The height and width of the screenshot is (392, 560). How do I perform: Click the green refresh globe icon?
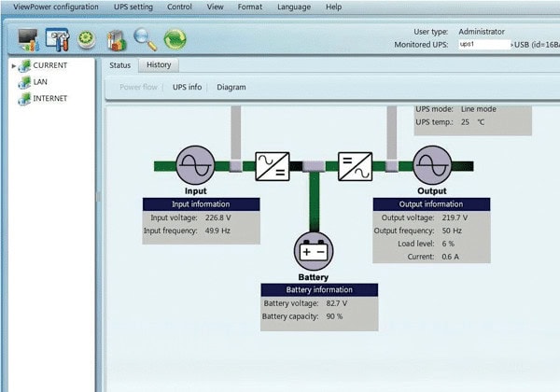pyautogui.click(x=175, y=39)
